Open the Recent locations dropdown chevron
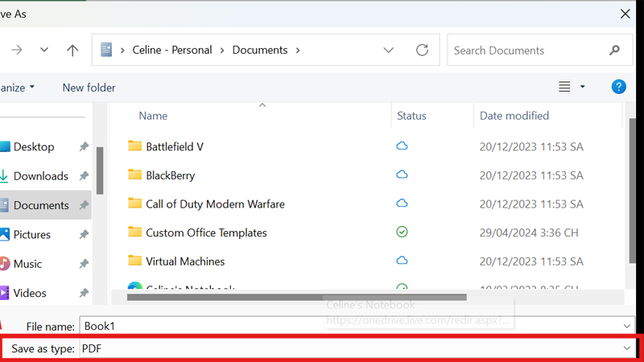 (x=44, y=51)
